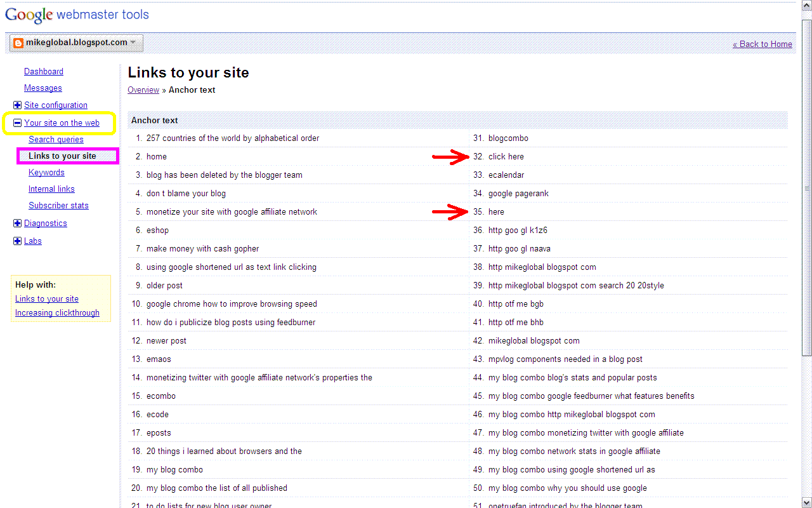
Task: Select 'http goo gl naava' anchor text
Action: 520,249
